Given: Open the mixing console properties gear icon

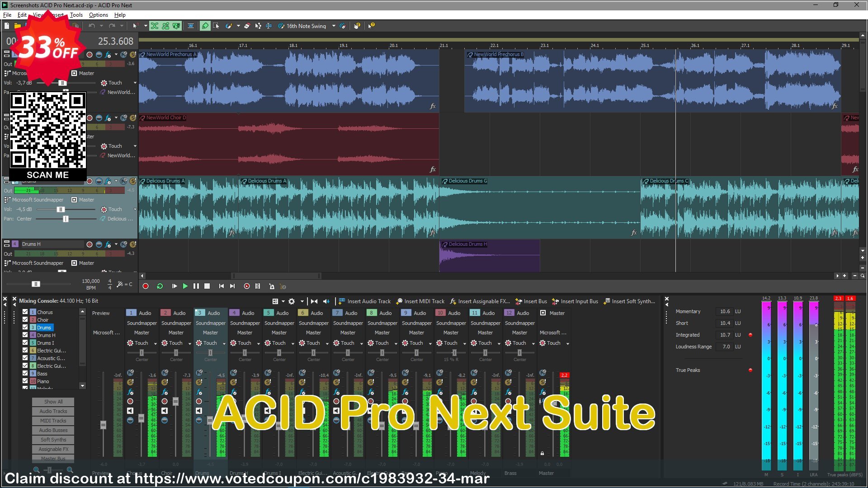Looking at the screenshot, I should pyautogui.click(x=292, y=301).
